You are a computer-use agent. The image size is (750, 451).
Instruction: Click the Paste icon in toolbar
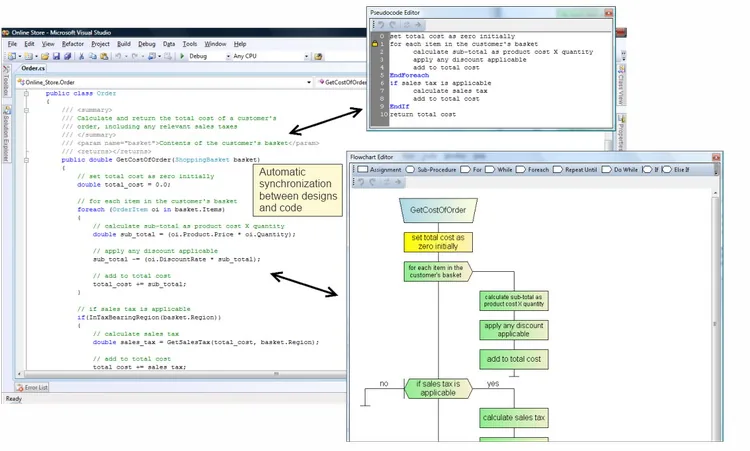pos(104,56)
